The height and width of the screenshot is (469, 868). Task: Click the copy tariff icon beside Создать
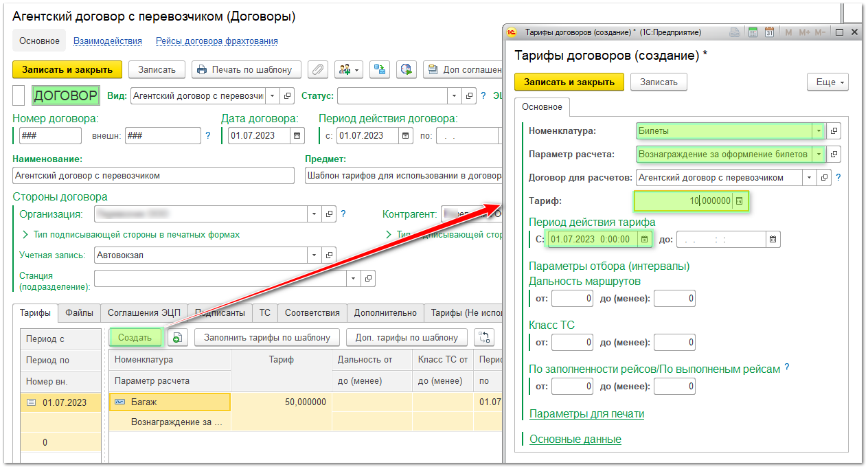(x=177, y=337)
